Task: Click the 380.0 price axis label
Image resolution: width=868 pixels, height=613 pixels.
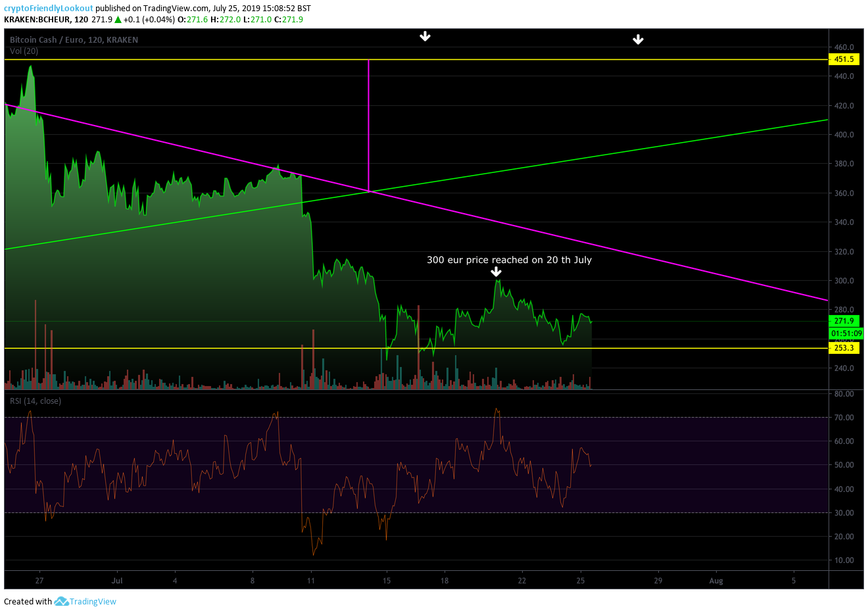Action: pos(844,164)
